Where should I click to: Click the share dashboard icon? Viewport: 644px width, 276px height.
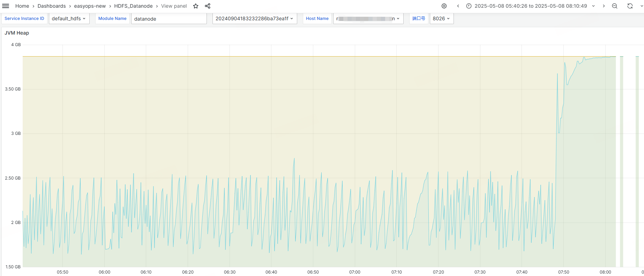click(208, 6)
